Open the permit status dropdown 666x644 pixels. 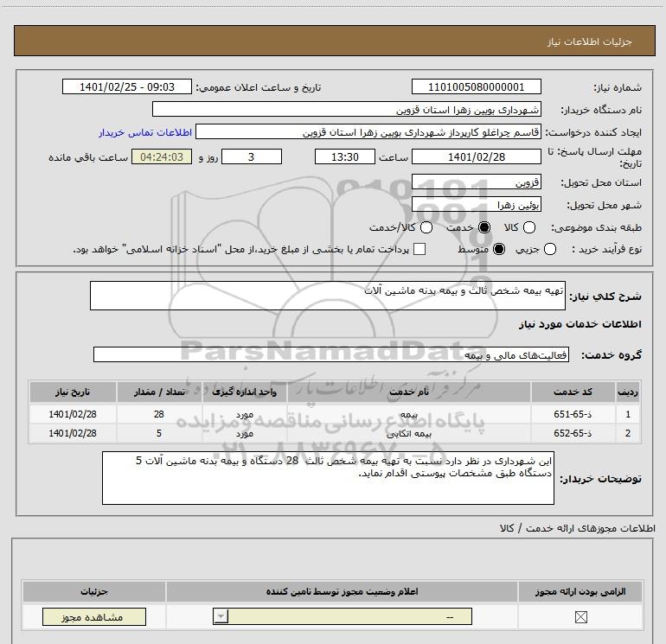[343, 616]
